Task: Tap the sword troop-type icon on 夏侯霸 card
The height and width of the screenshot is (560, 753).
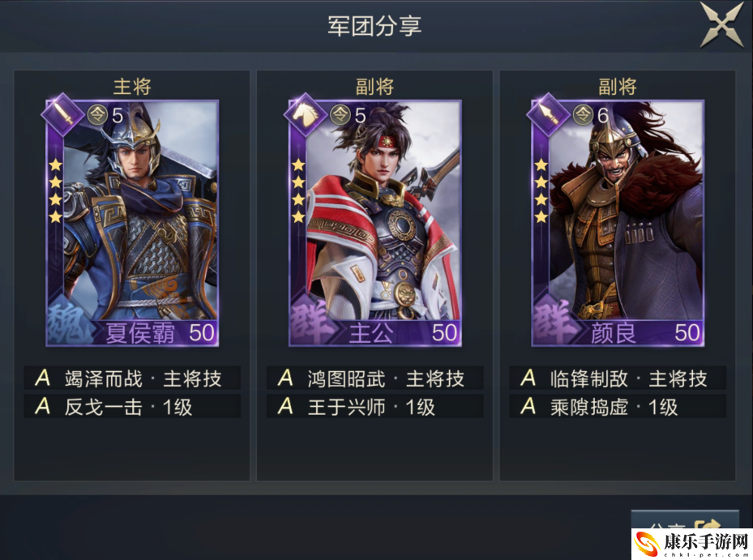Action: [x=63, y=115]
